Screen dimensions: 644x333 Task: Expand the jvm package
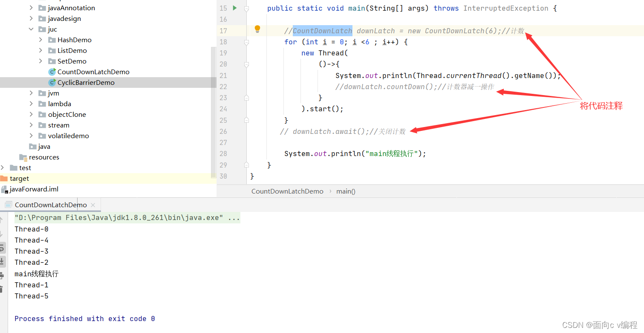tap(31, 93)
